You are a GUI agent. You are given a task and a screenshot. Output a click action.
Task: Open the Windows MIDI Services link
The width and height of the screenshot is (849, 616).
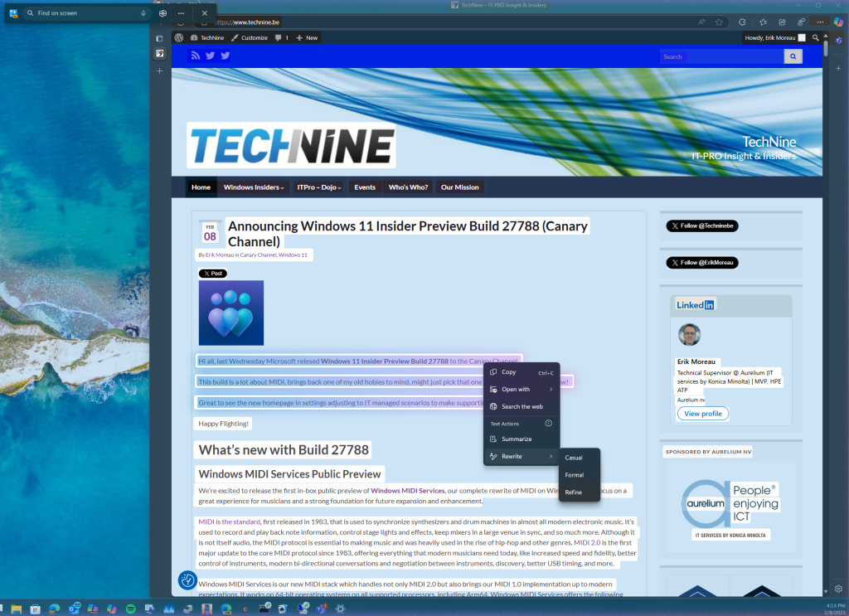click(x=407, y=491)
